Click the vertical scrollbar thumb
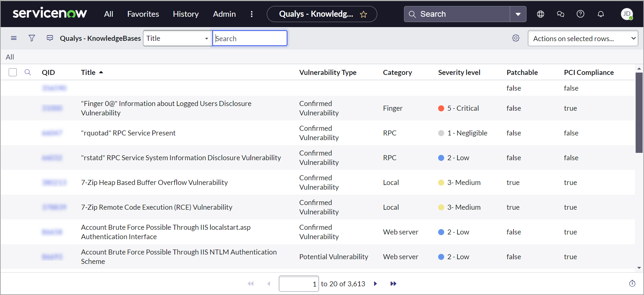Image resolution: width=644 pixels, height=295 pixels. [x=639, y=112]
